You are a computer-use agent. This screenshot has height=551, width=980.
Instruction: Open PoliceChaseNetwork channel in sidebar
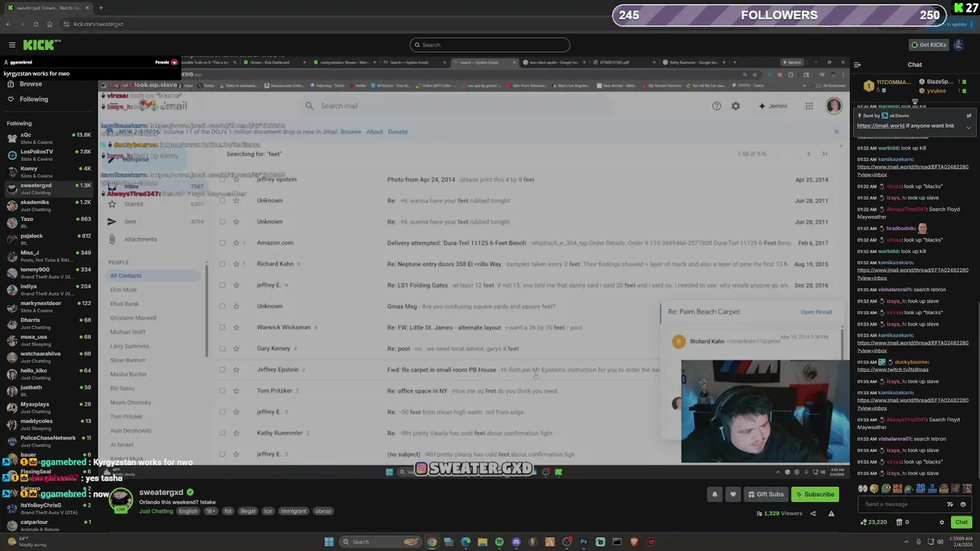point(47,441)
